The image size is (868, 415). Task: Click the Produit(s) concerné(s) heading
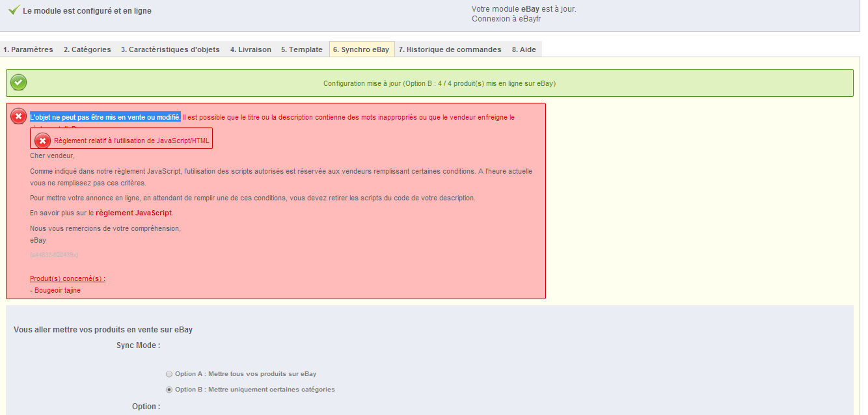(68, 278)
